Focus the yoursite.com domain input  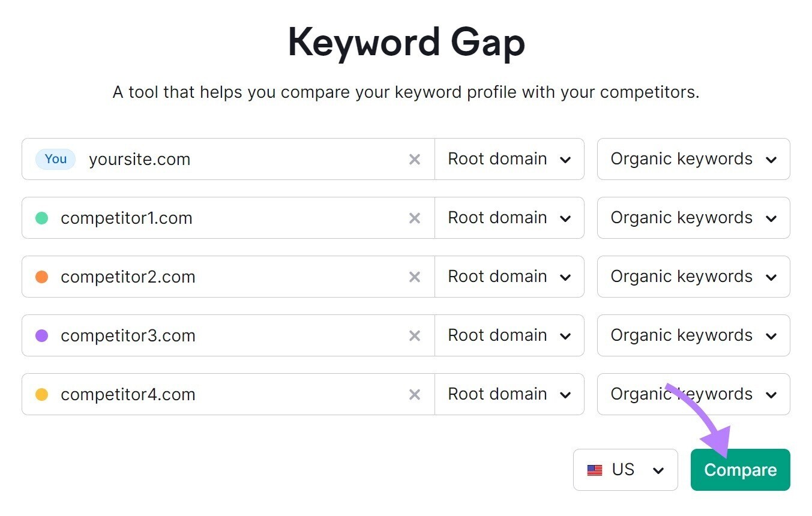tap(240, 159)
